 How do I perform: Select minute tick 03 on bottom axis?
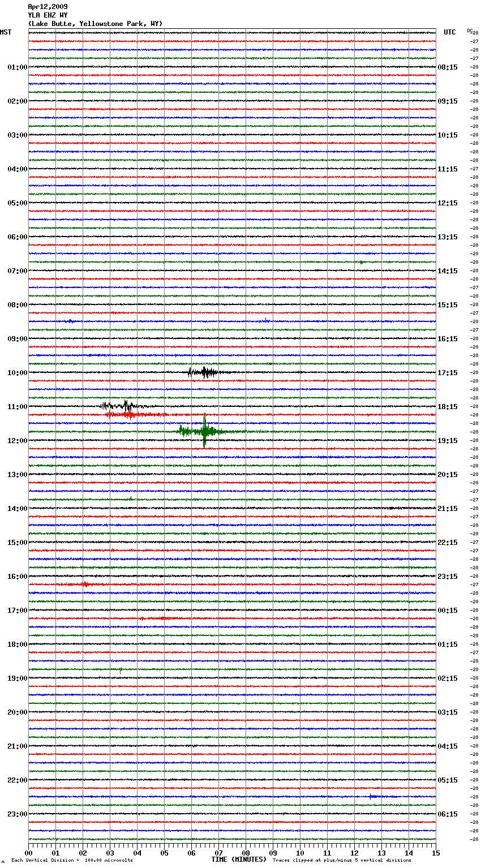[x=110, y=853]
